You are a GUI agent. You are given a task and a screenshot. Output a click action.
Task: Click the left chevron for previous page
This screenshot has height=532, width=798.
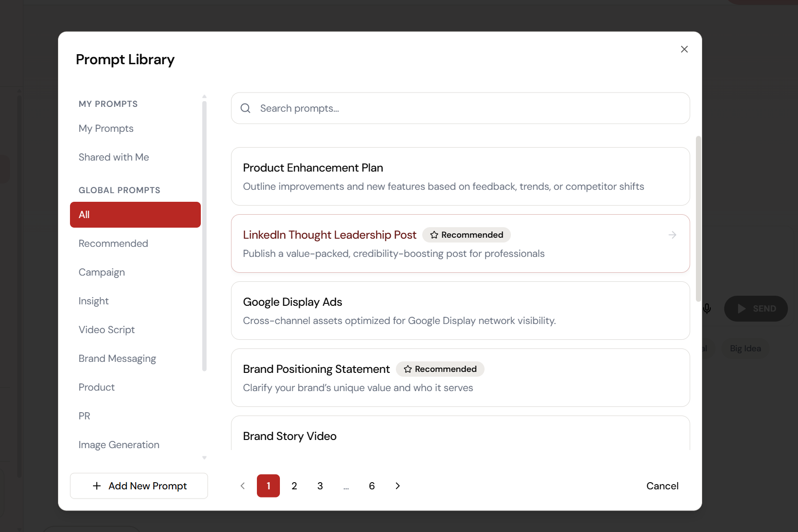pos(243,486)
